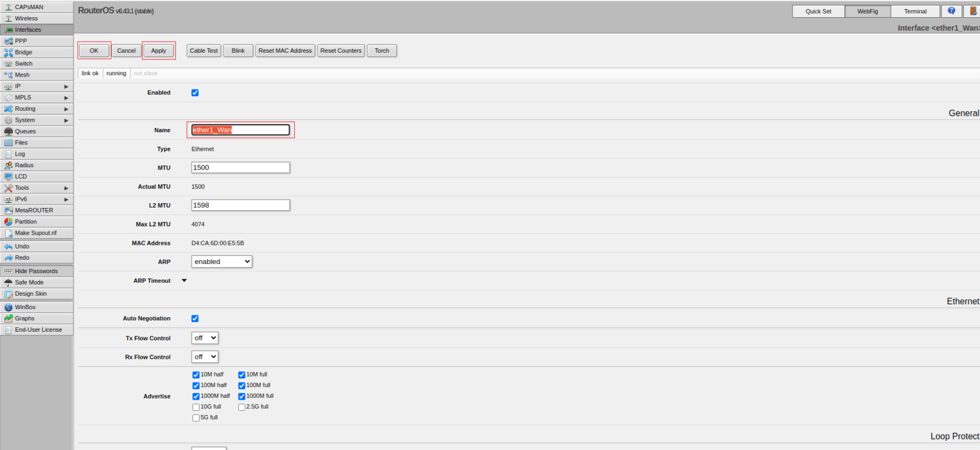The height and width of the screenshot is (450, 980).
Task: Open Radius via its sidebar icon
Action: tap(9, 165)
